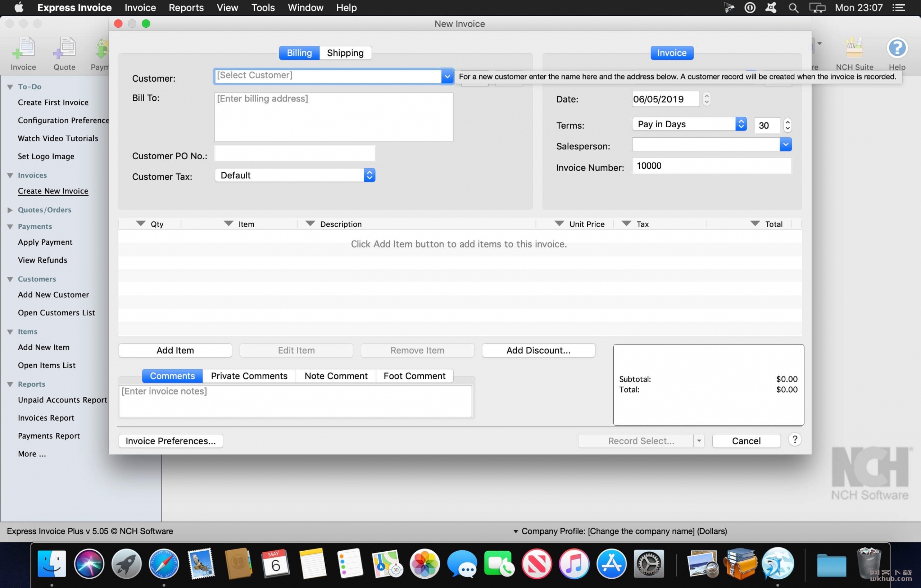Click the Quote toolbar icon
Screen dimensions: 921x588
[64, 54]
